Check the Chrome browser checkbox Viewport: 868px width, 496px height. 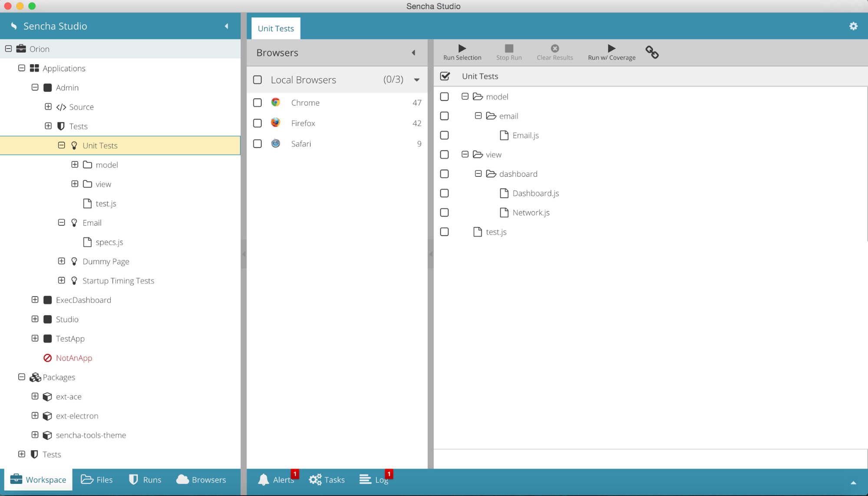(257, 103)
